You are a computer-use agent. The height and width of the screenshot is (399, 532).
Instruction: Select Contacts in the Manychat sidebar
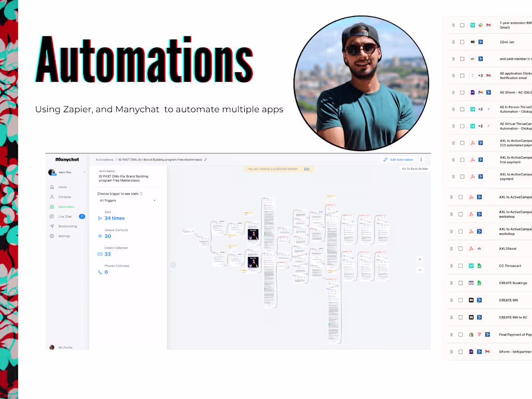(63, 197)
